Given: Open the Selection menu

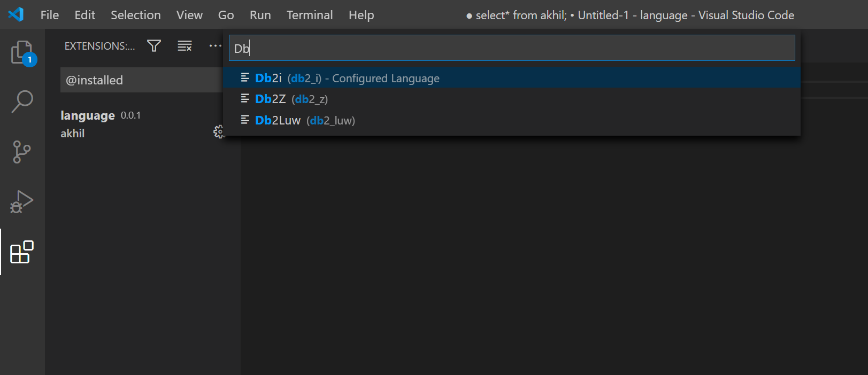Looking at the screenshot, I should 136,15.
